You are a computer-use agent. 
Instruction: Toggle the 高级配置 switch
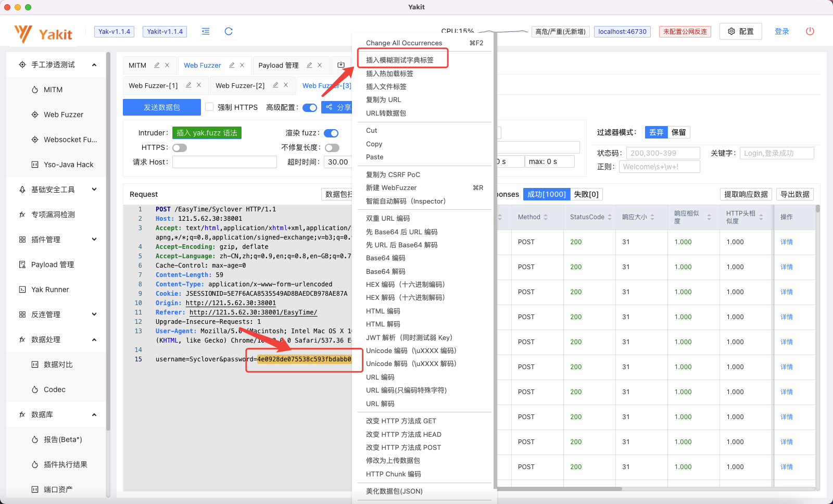310,107
